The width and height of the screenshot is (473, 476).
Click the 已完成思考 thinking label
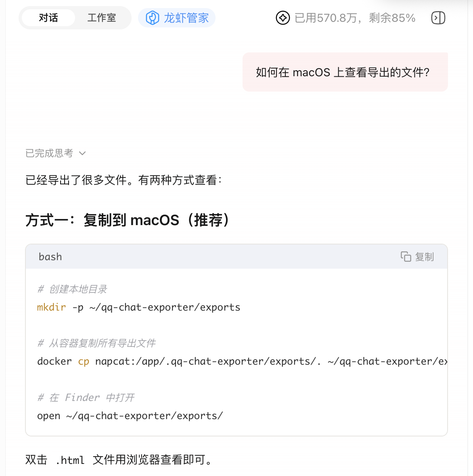point(49,153)
